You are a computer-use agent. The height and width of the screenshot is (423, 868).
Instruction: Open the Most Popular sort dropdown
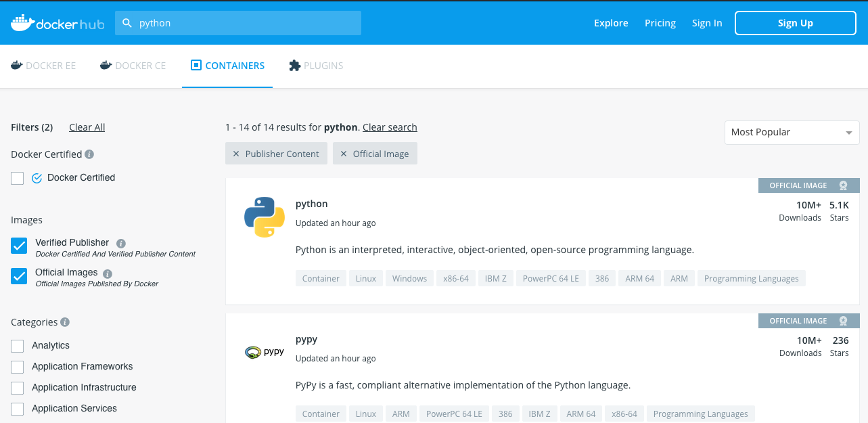click(x=791, y=132)
